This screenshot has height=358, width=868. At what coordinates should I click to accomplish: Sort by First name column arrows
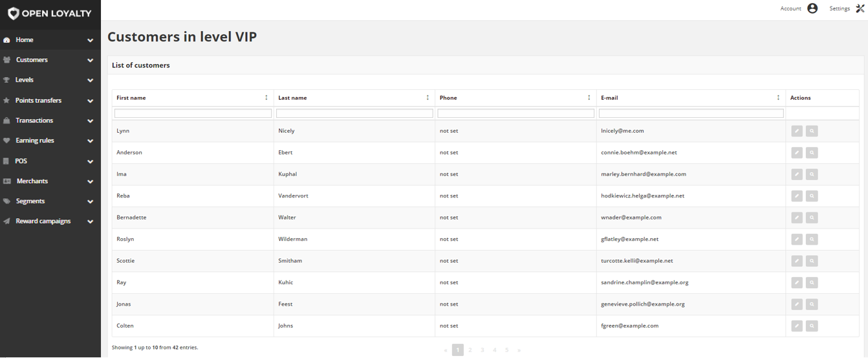click(x=266, y=98)
